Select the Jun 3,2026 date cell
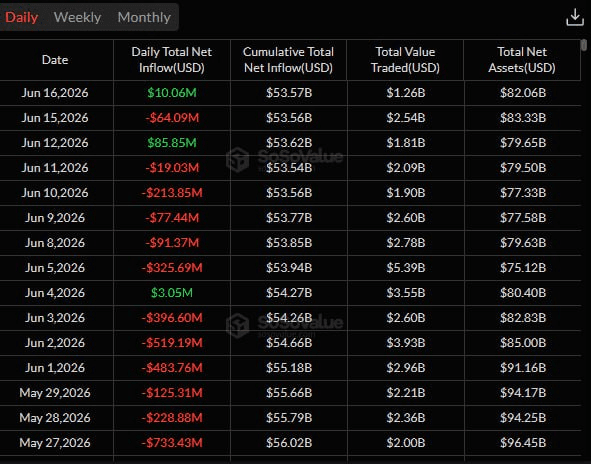This screenshot has height=464, width=591. 55,317
